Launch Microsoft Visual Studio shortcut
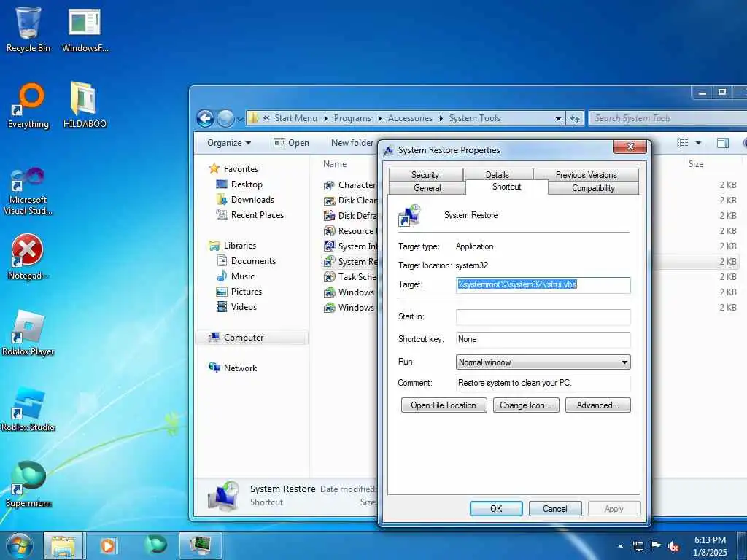This screenshot has width=747, height=560. [28, 192]
